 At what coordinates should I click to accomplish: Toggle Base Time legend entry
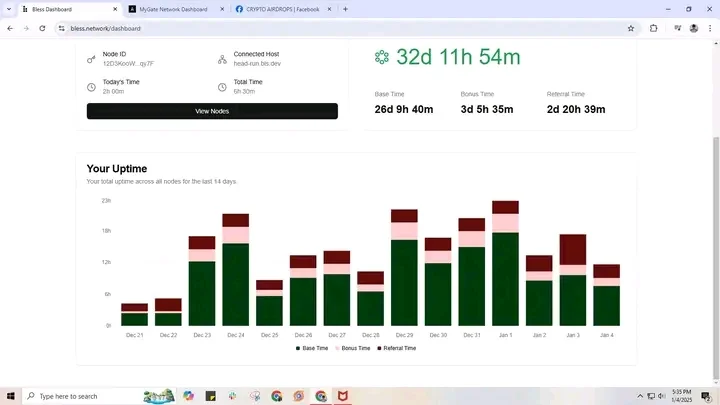312,349
